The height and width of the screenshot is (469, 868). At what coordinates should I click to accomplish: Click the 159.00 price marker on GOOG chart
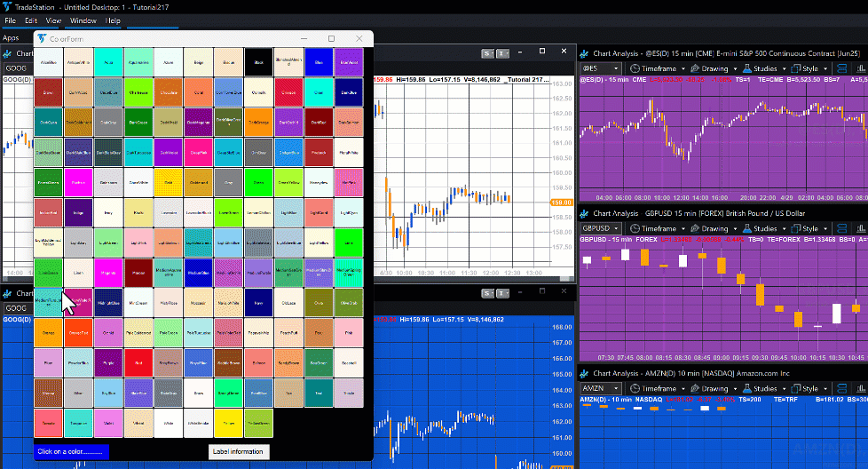click(561, 203)
